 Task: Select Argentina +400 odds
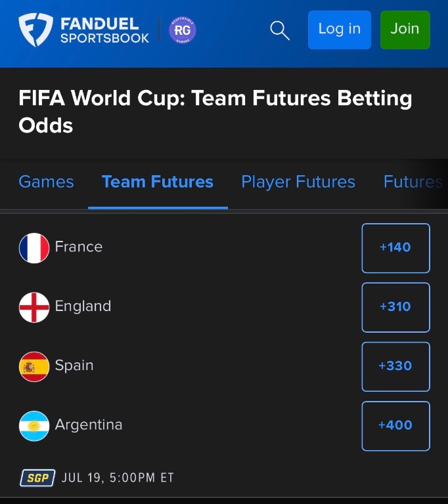point(396,426)
